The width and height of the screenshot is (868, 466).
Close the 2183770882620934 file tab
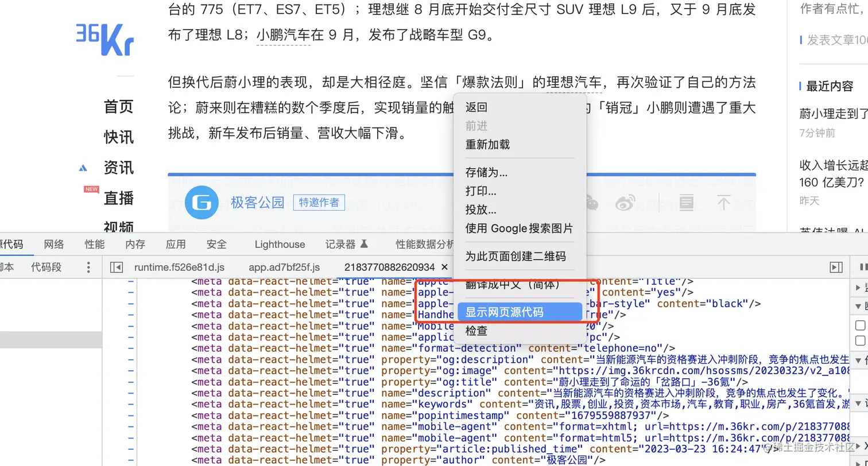pos(444,267)
